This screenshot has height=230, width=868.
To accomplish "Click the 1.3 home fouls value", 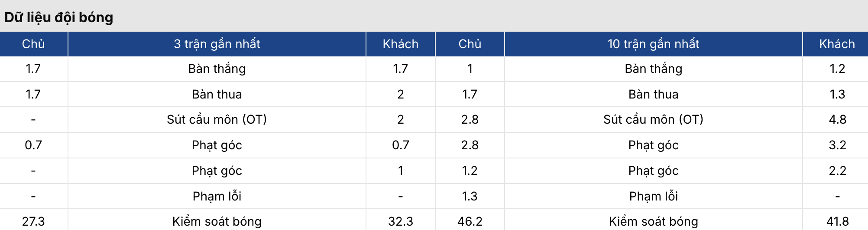I will (470, 196).
